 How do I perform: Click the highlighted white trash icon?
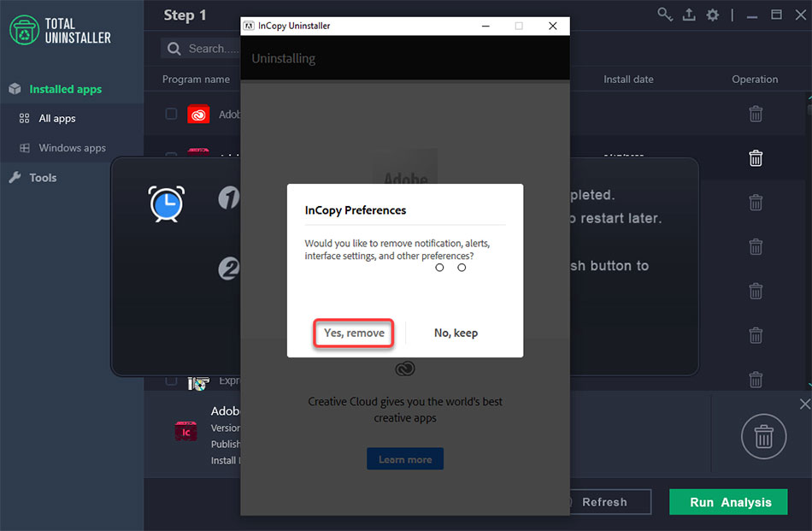click(x=756, y=158)
